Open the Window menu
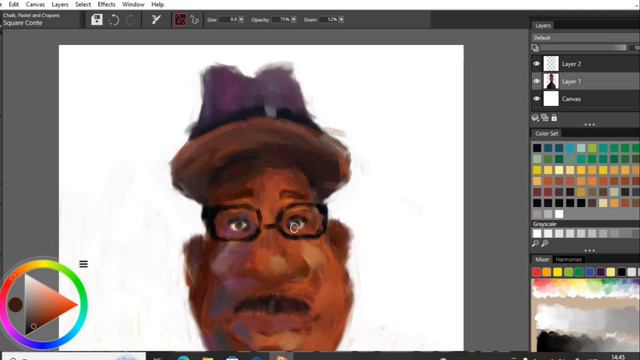This screenshot has width=640, height=360. [x=133, y=4]
